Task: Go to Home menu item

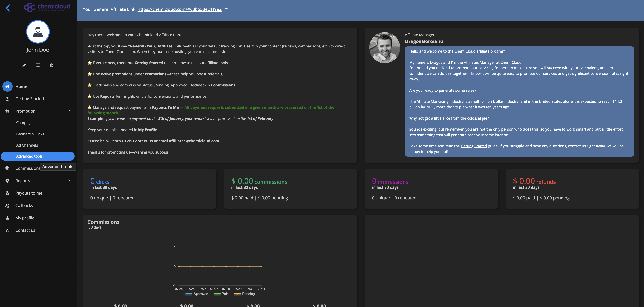Action: click(21, 86)
